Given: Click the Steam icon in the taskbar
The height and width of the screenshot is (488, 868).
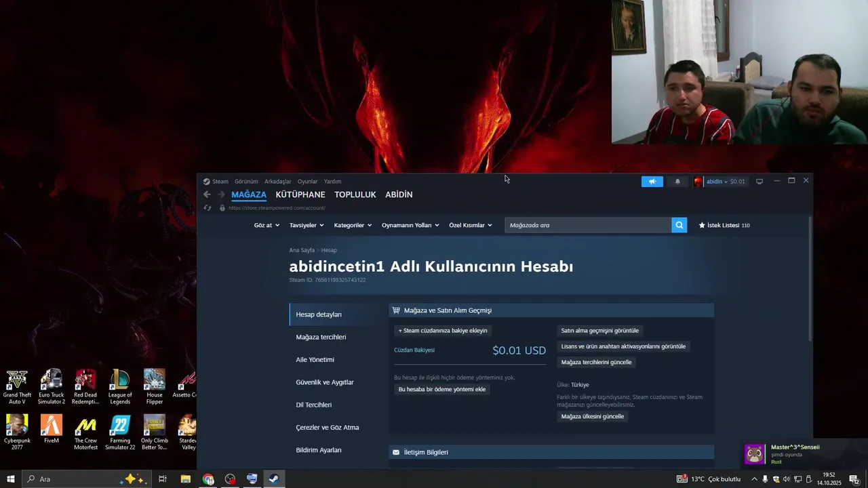Looking at the screenshot, I should (273, 479).
